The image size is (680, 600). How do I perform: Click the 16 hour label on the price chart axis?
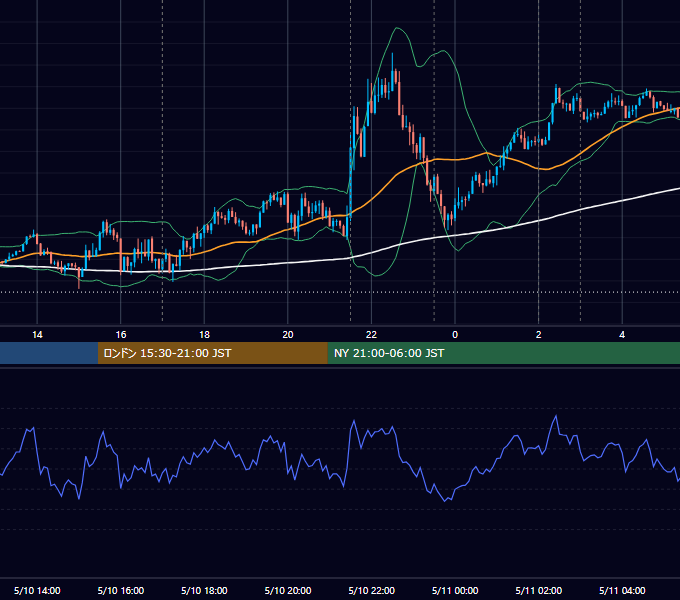[x=121, y=335]
